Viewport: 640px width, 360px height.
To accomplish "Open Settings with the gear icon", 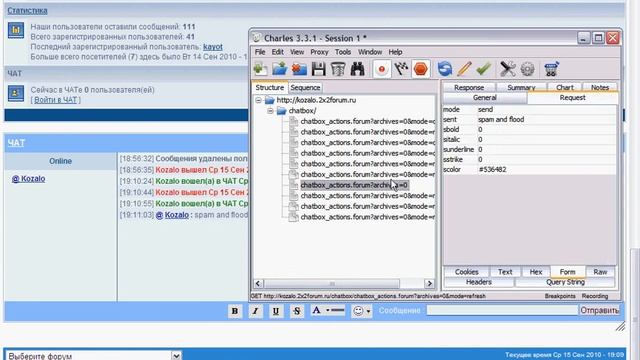I will 527,69.
